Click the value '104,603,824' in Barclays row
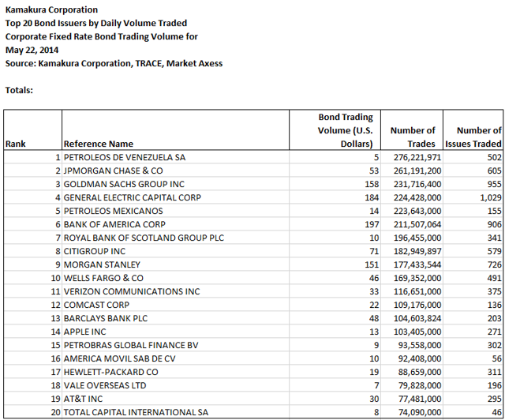 [x=417, y=318]
